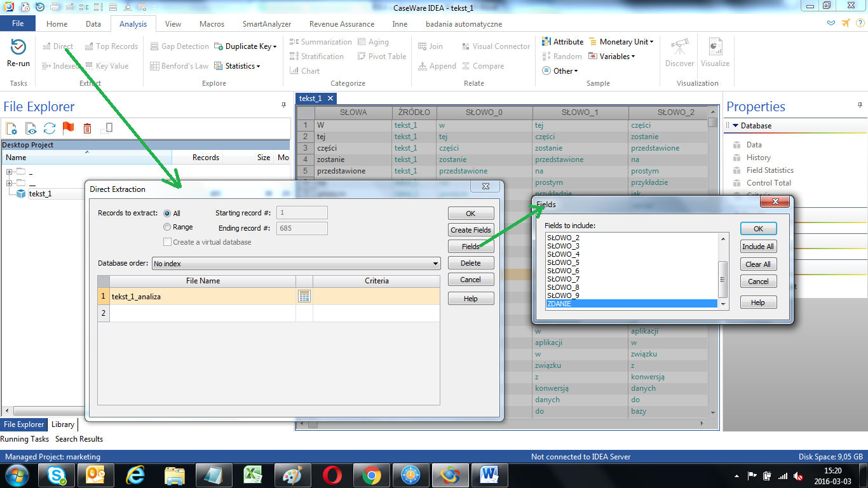Click the Fields list scrollbar
Viewport: 868px width, 488px height.
[x=722, y=271]
